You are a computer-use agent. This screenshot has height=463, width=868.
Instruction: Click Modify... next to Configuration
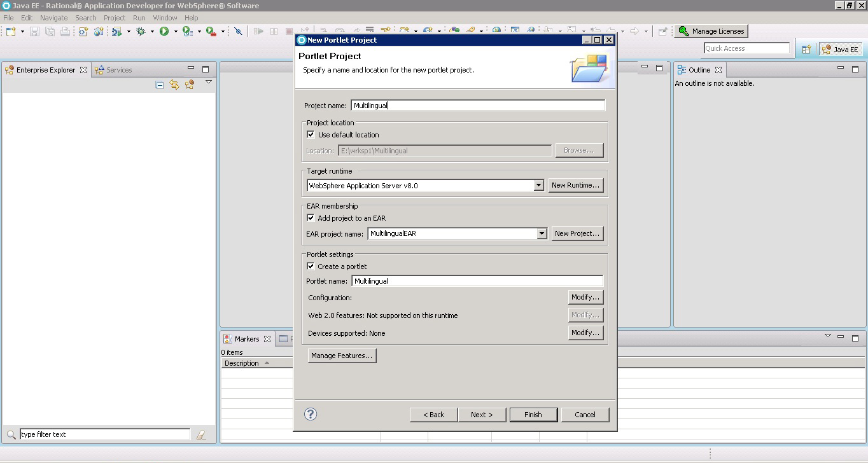point(585,297)
